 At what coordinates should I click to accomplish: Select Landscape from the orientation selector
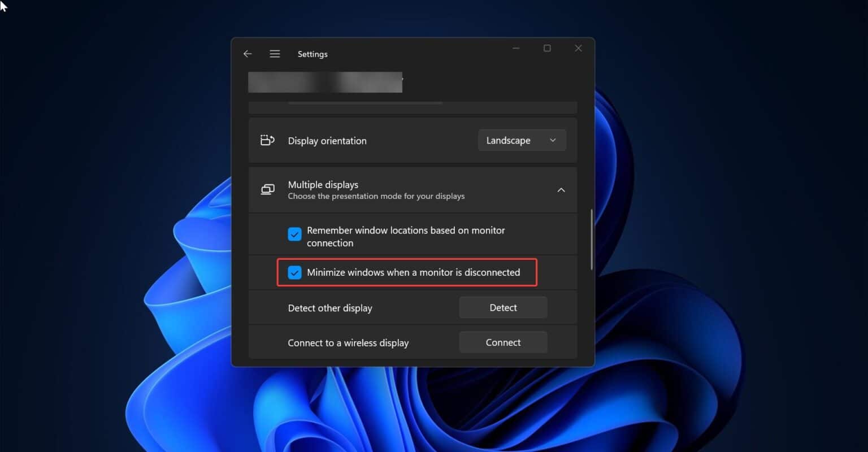tap(521, 140)
